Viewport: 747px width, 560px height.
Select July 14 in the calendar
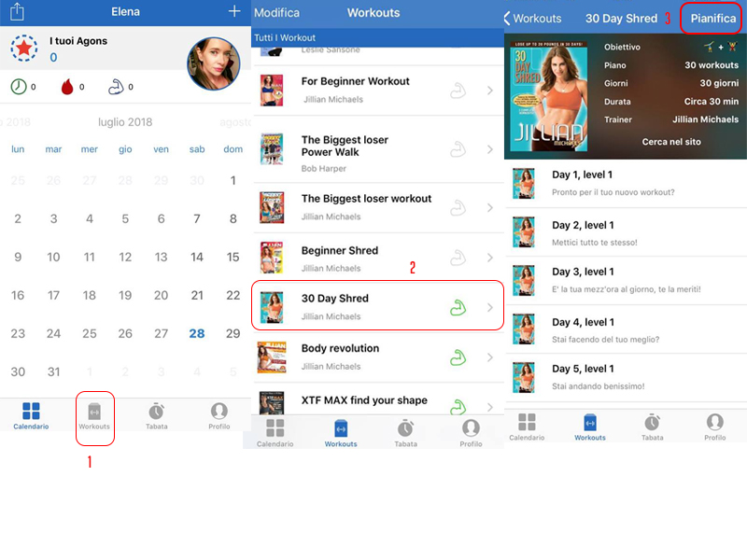[x=197, y=258]
